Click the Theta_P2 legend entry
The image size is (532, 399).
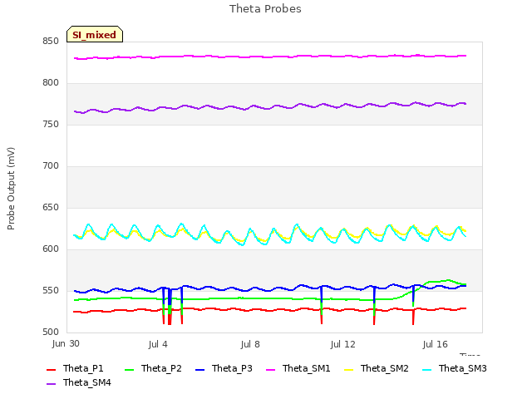pyautogui.click(x=153, y=368)
